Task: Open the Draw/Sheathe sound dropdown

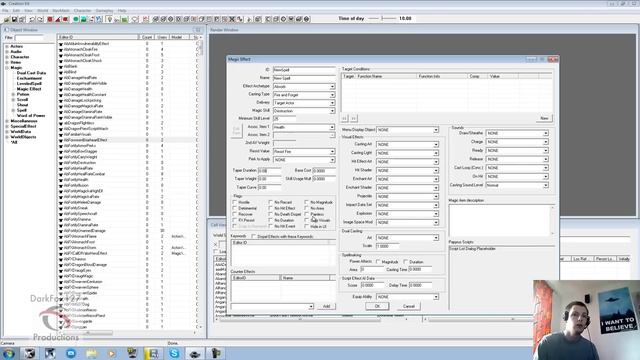Action: (546, 133)
